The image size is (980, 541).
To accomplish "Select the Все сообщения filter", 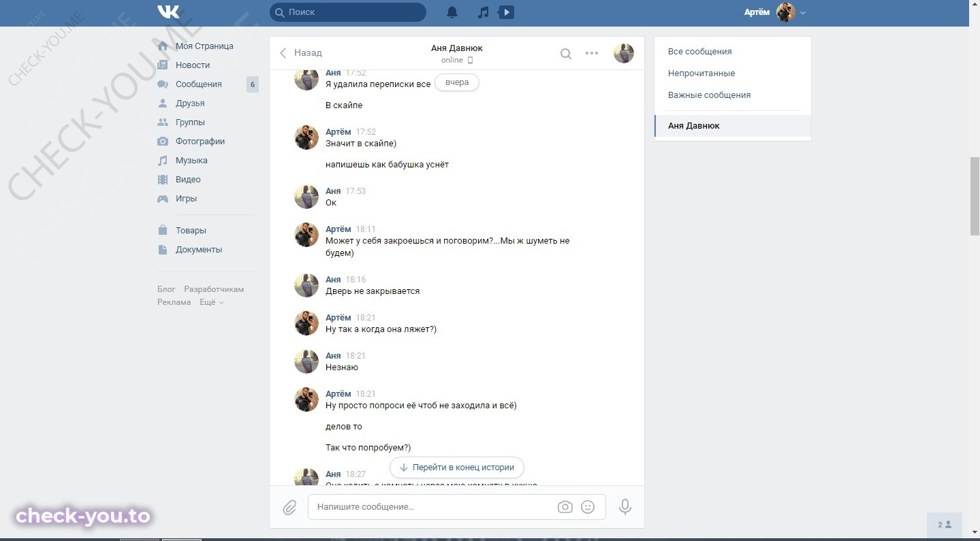I will point(700,52).
